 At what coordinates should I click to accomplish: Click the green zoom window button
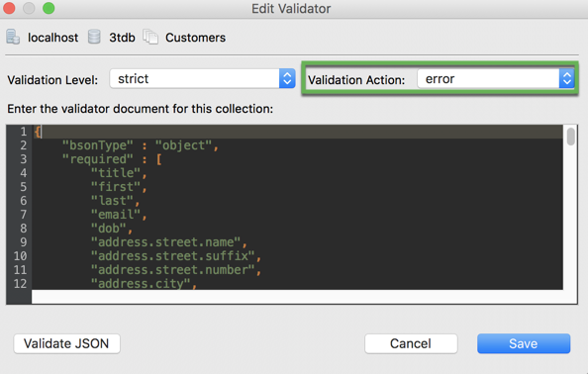point(49,8)
